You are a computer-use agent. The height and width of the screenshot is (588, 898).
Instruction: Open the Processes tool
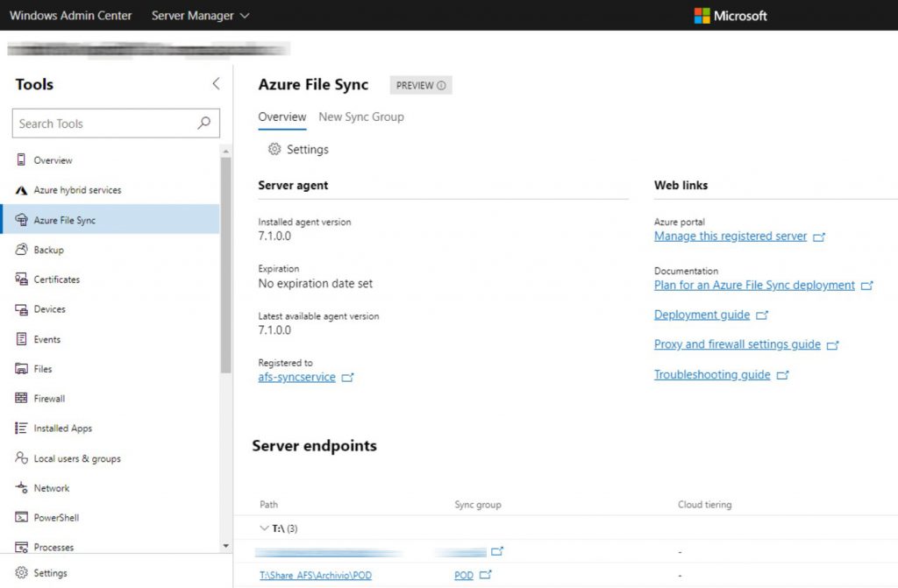(x=53, y=548)
